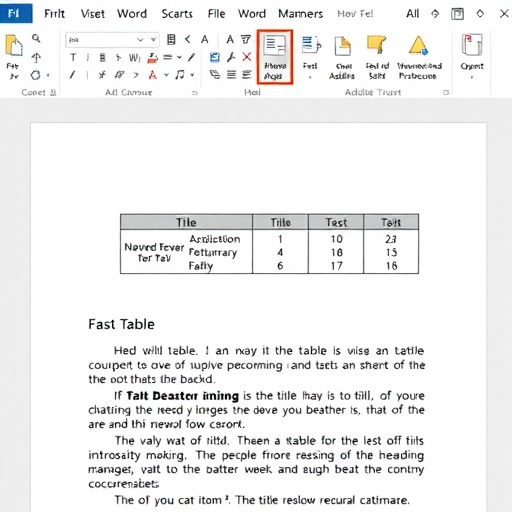Viewport: 512px width, 512px height.
Task: Click the crossed star icon in bottom row
Action: tap(102, 75)
